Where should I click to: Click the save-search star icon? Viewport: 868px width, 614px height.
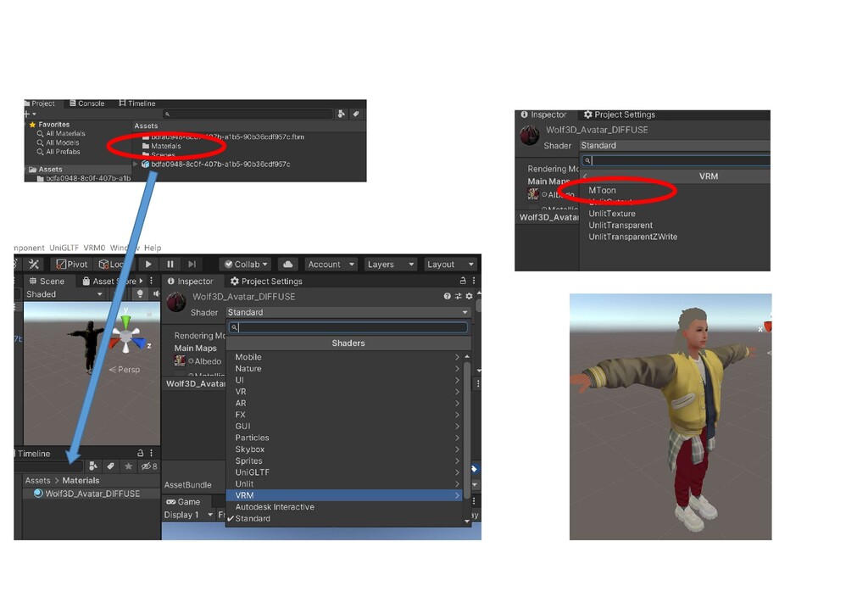pyautogui.click(x=129, y=466)
